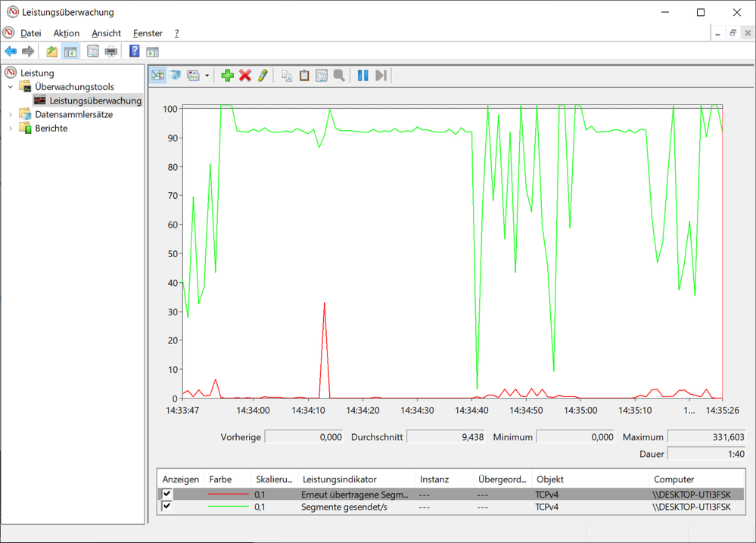Sort by Objekt column header
The width and height of the screenshot is (756, 543).
590,479
